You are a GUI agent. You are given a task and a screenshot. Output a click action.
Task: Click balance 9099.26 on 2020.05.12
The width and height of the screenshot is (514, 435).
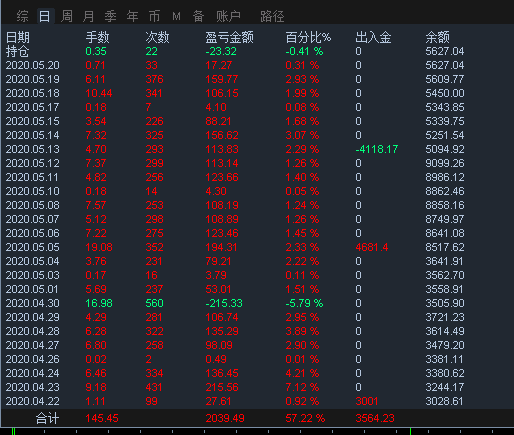click(445, 163)
